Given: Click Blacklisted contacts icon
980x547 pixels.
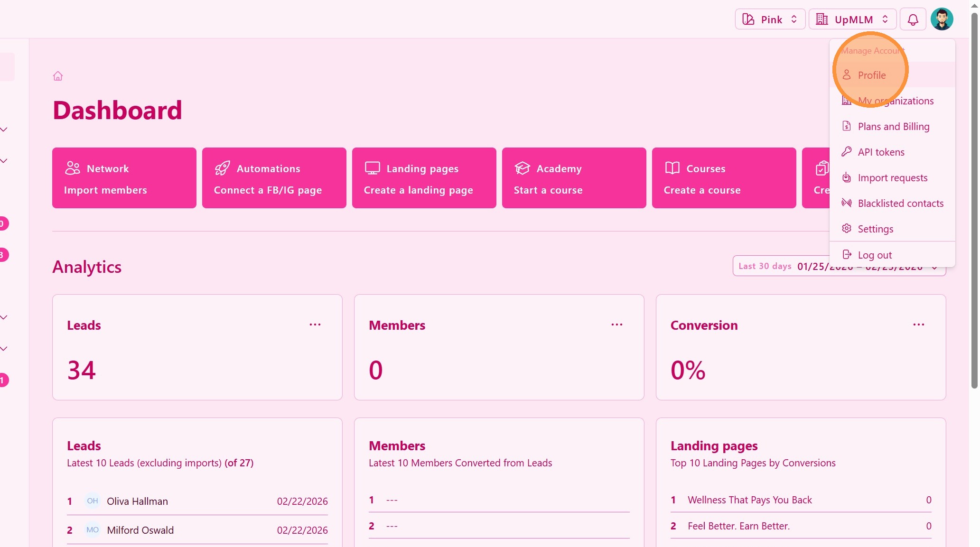Looking at the screenshot, I should pyautogui.click(x=846, y=203).
